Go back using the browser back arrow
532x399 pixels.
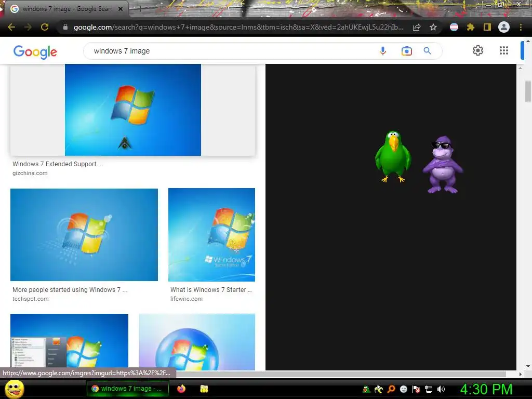pos(11,27)
